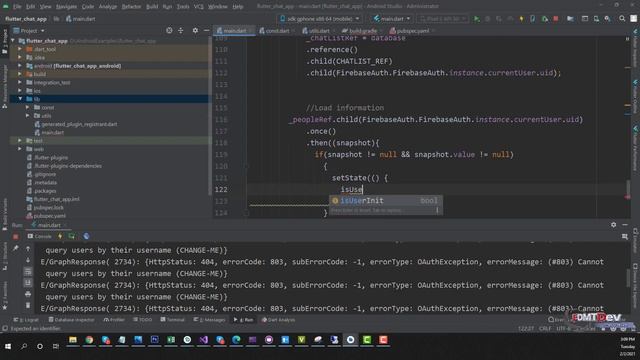Clear console with trash icon
The width and height of the screenshot is (640, 360).
28,305
